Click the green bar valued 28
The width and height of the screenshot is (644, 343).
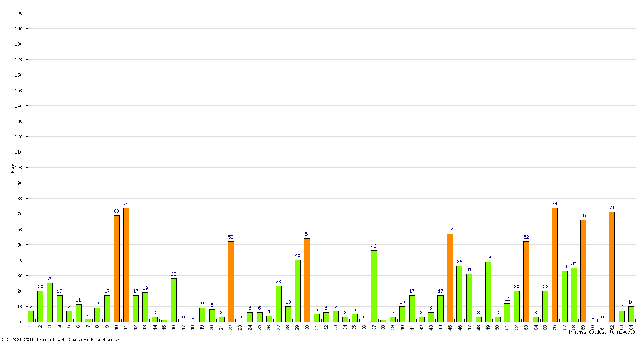(174, 300)
